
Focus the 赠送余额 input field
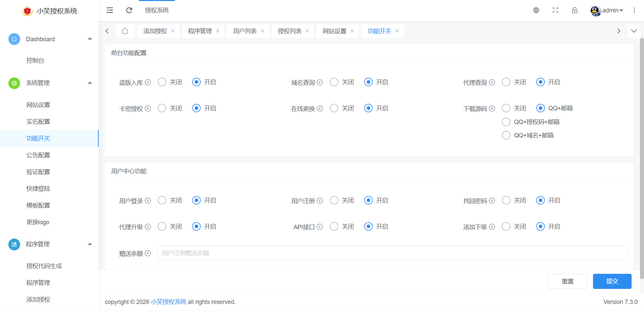pos(392,253)
